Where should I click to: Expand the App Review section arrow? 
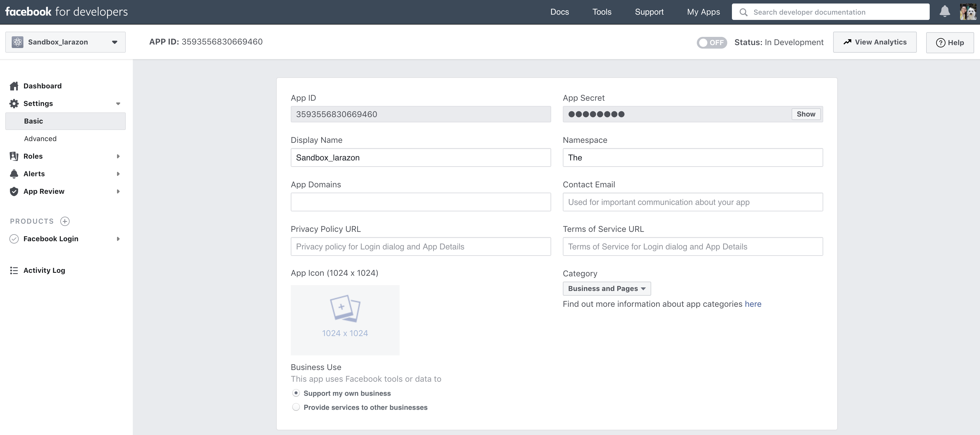coord(118,191)
